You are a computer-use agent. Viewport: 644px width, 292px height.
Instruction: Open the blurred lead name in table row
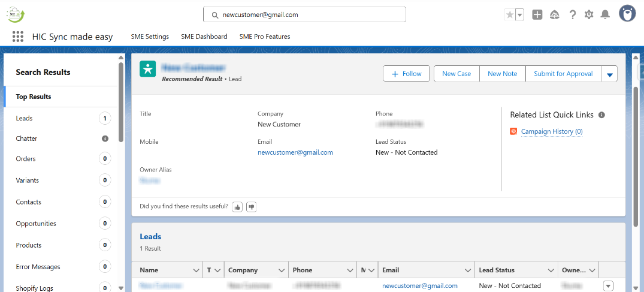161,285
